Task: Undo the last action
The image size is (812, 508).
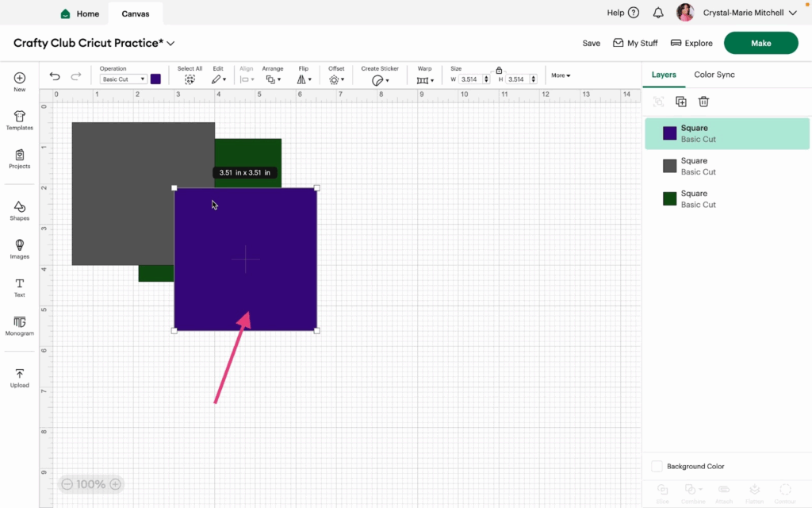Action: [x=55, y=77]
